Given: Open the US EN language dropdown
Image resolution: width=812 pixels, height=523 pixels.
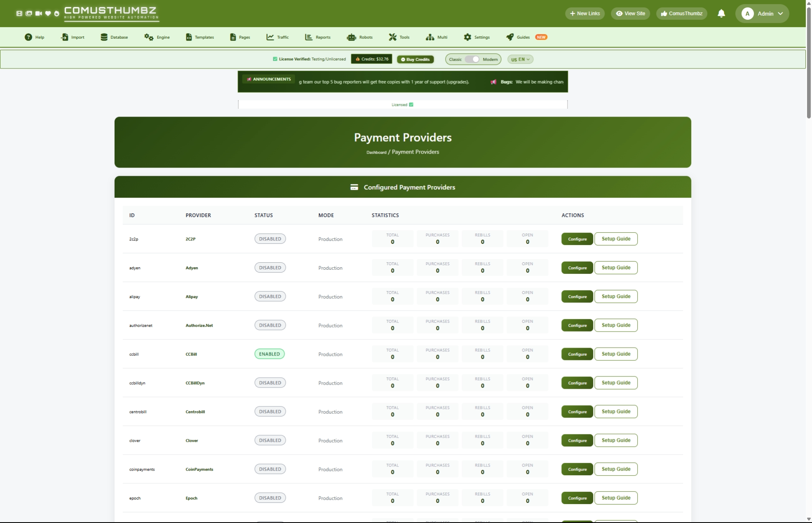Looking at the screenshot, I should [520, 59].
